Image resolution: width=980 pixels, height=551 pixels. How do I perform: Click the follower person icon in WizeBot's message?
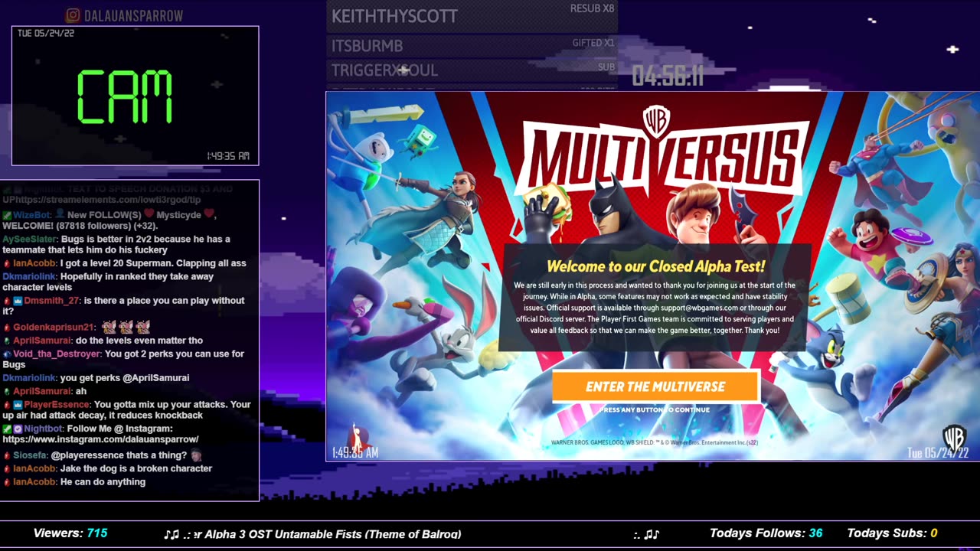[59, 215]
